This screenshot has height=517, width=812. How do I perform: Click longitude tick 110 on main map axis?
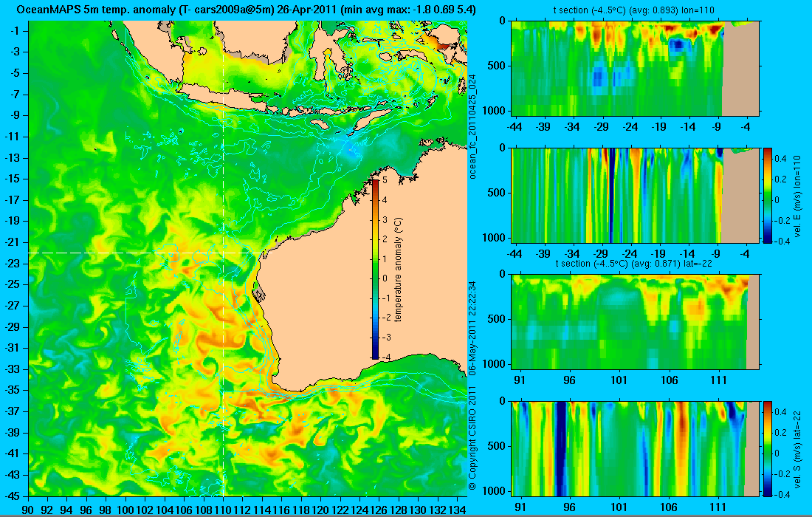[223, 510]
